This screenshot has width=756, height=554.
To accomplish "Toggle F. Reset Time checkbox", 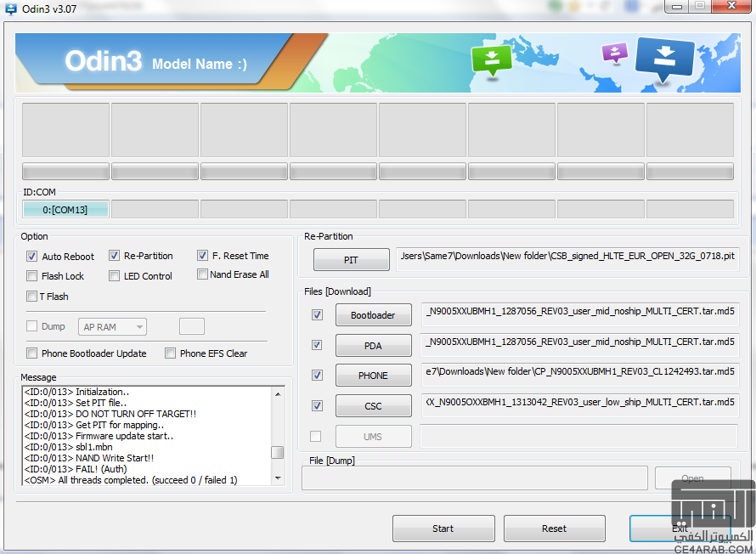I will coord(202,256).
